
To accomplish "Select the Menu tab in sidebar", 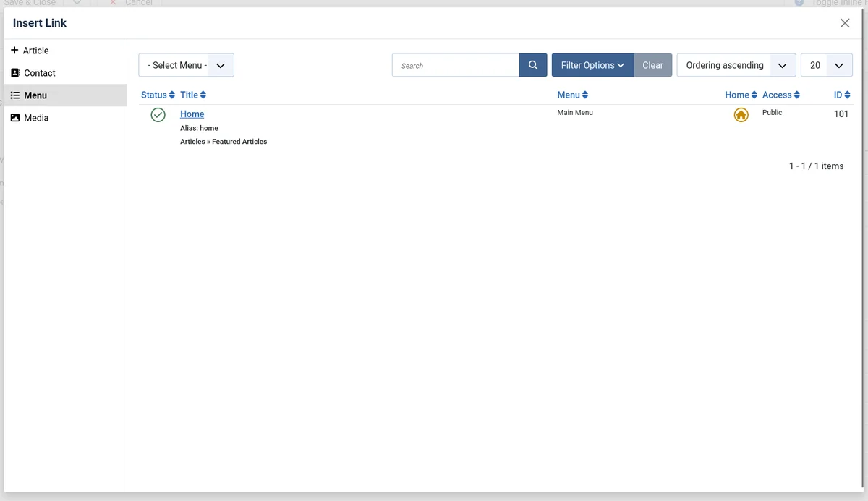I will click(x=65, y=95).
